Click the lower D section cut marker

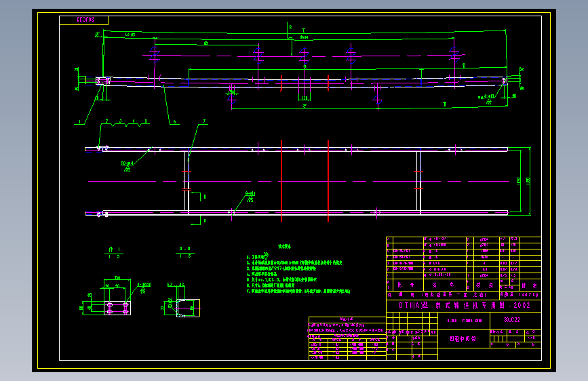(x=205, y=221)
